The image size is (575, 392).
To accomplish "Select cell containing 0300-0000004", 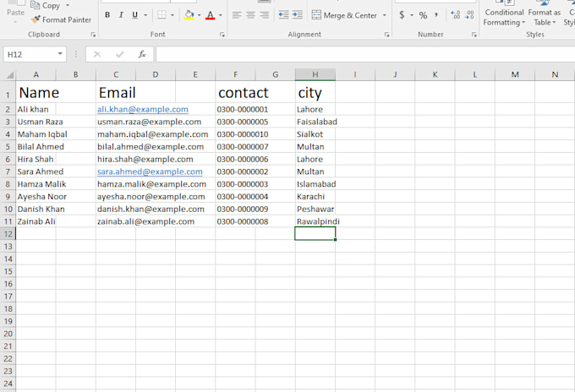I will click(x=235, y=197).
